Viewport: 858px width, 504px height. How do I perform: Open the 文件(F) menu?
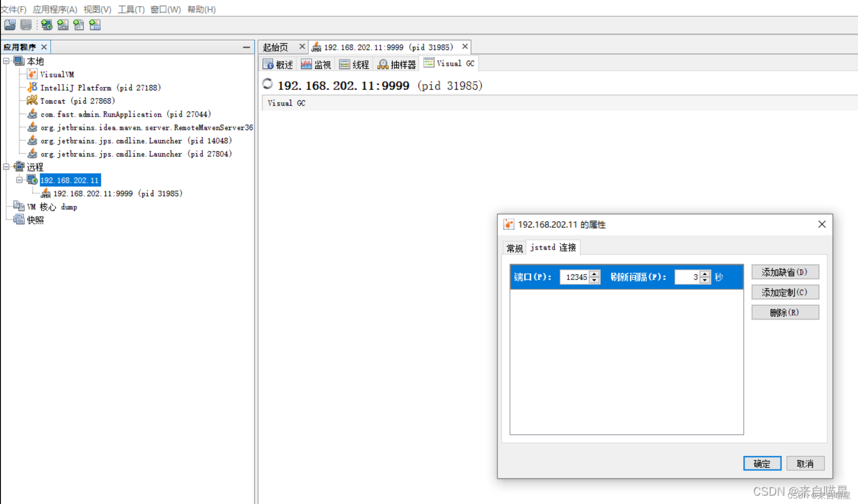point(13,9)
